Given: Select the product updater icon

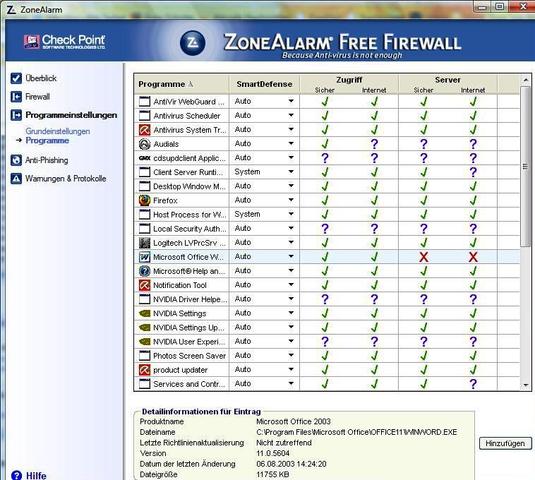Looking at the screenshot, I should tap(145, 370).
